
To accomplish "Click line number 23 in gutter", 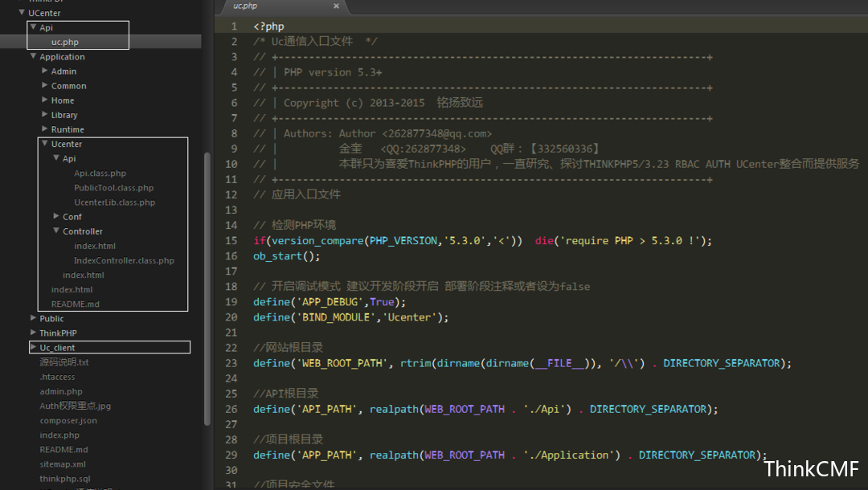I will [x=231, y=363].
